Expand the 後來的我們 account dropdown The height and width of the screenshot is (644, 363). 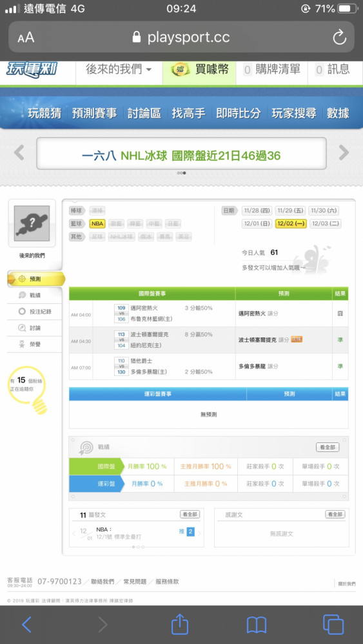coord(119,70)
